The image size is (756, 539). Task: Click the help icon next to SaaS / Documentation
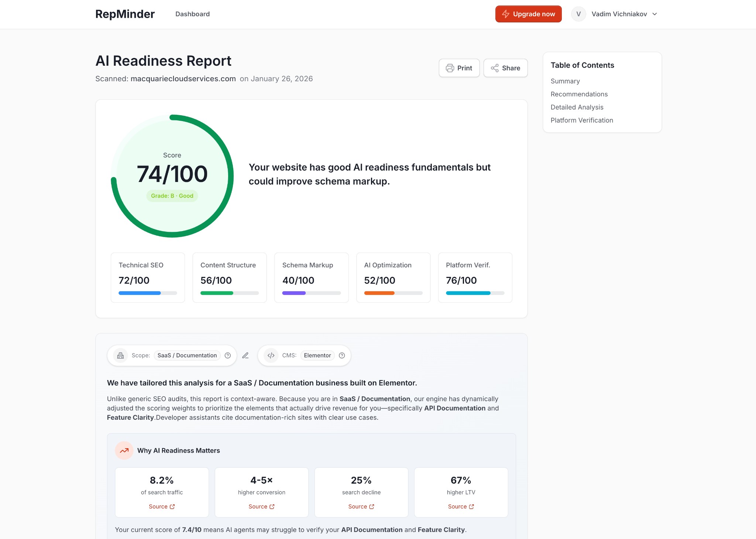tap(228, 355)
